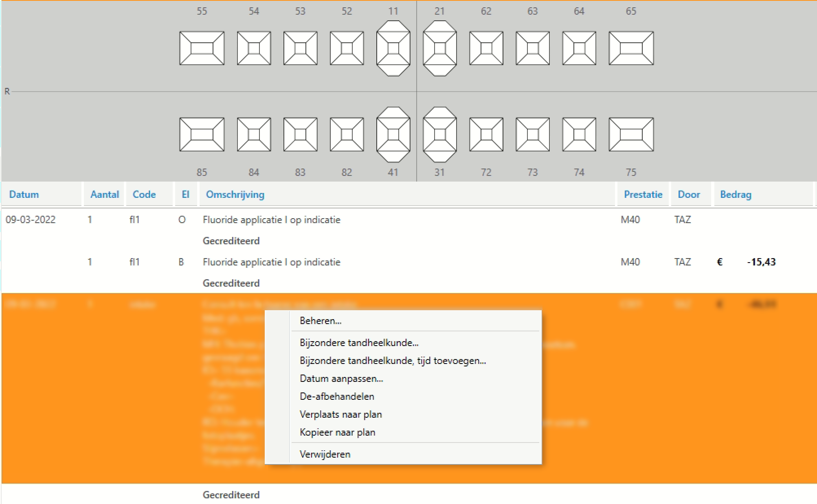Screen dimensions: 817x504
Task: Select tooth 11 in the dental chart
Action: [393, 48]
